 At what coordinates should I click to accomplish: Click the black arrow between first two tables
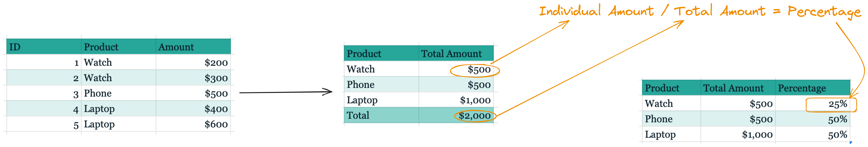pos(286,92)
